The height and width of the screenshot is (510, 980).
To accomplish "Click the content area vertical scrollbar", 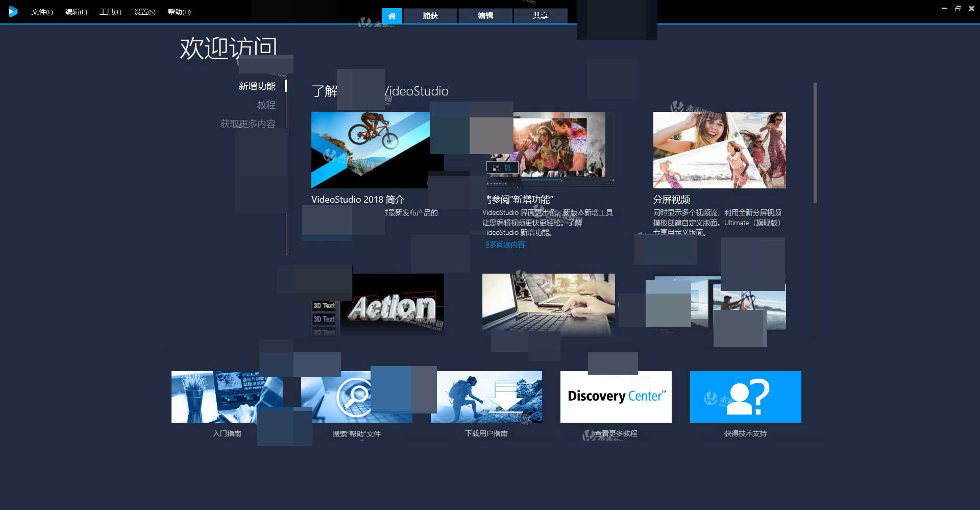I will pos(815,143).
